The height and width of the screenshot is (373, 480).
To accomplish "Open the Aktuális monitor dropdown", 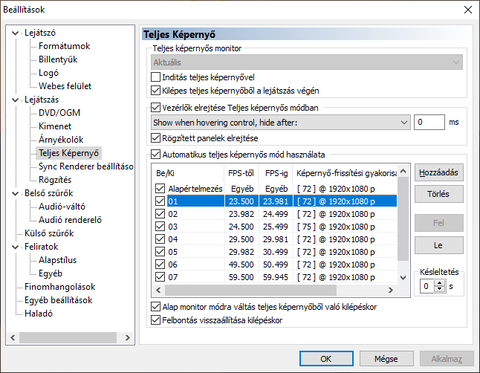I will click(307, 62).
